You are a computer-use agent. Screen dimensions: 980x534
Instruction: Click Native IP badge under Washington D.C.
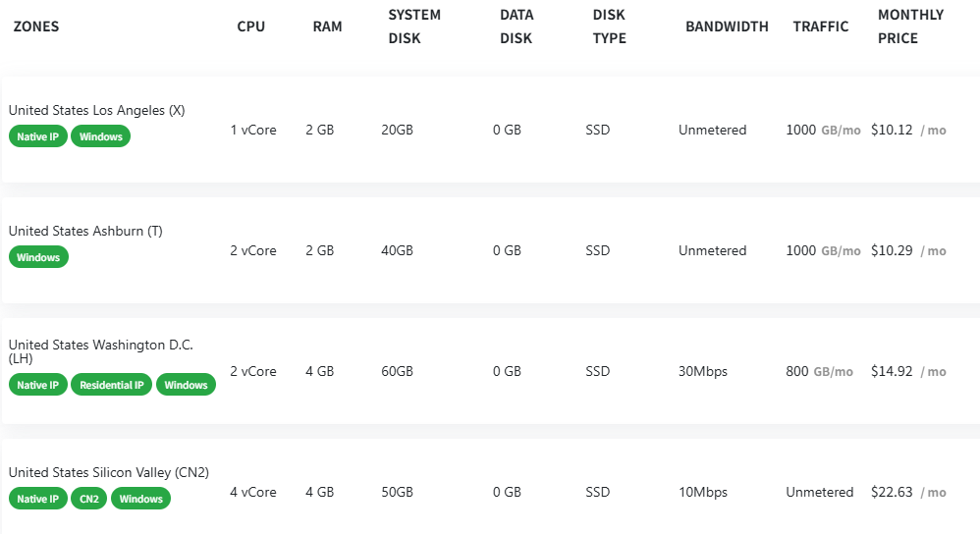38,385
